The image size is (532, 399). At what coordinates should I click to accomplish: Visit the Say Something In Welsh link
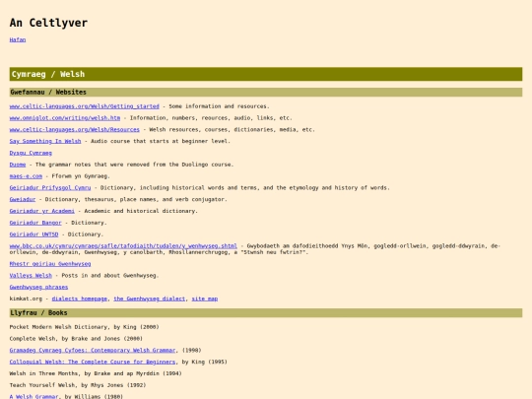pyautogui.click(x=45, y=141)
